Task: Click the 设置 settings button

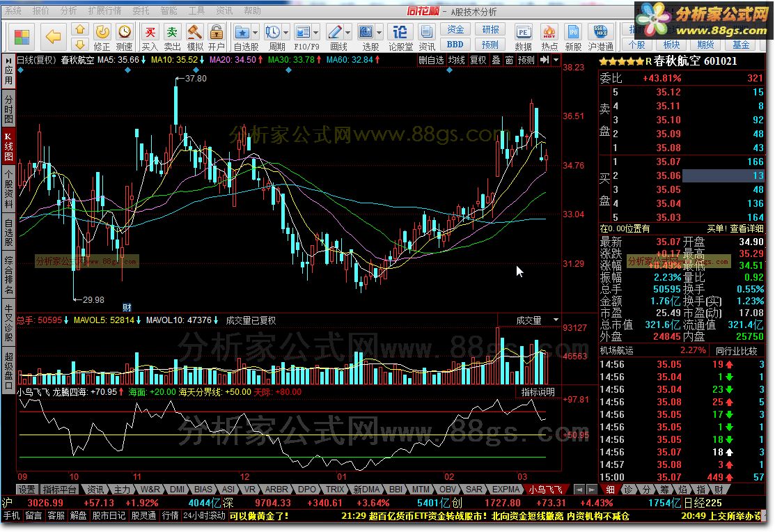Action: point(26,490)
